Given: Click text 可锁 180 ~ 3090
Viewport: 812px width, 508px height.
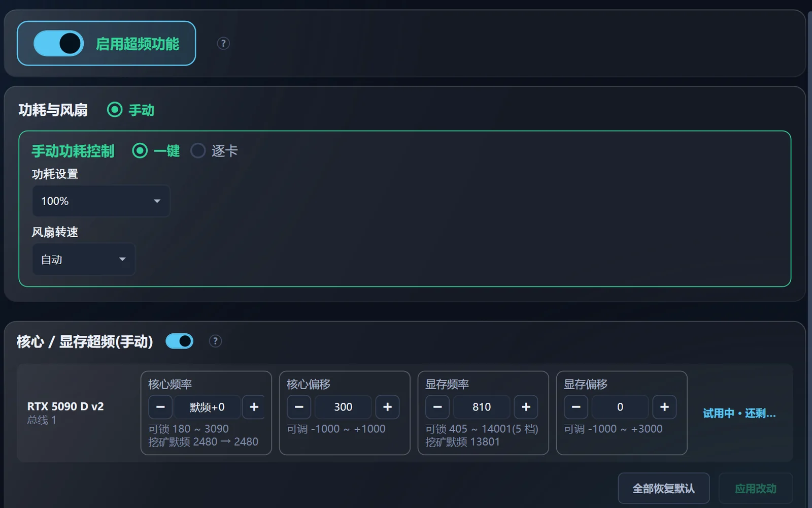Looking at the screenshot, I should pos(188,429).
